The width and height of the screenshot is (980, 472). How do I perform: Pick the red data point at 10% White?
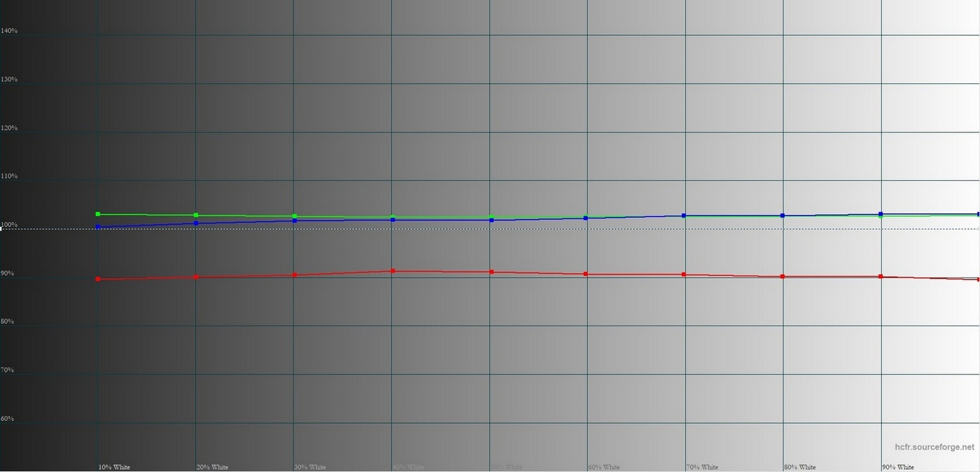coord(98,279)
